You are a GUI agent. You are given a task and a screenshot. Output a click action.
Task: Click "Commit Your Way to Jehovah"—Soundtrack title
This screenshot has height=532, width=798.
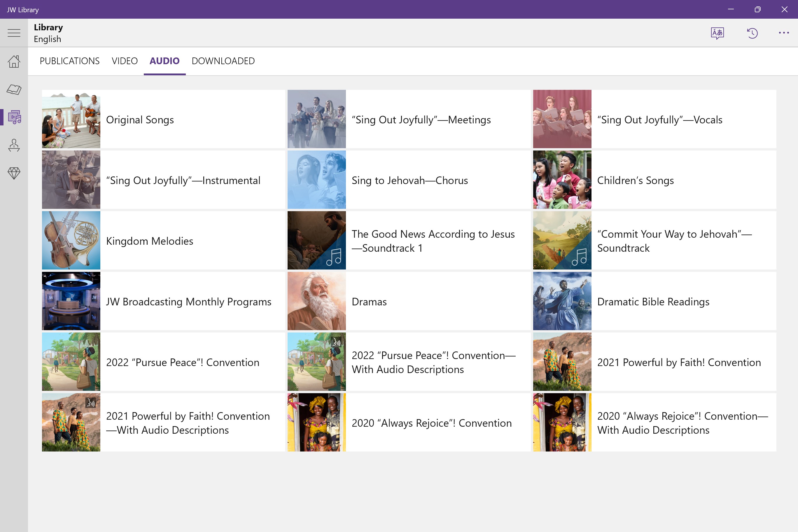click(x=675, y=241)
